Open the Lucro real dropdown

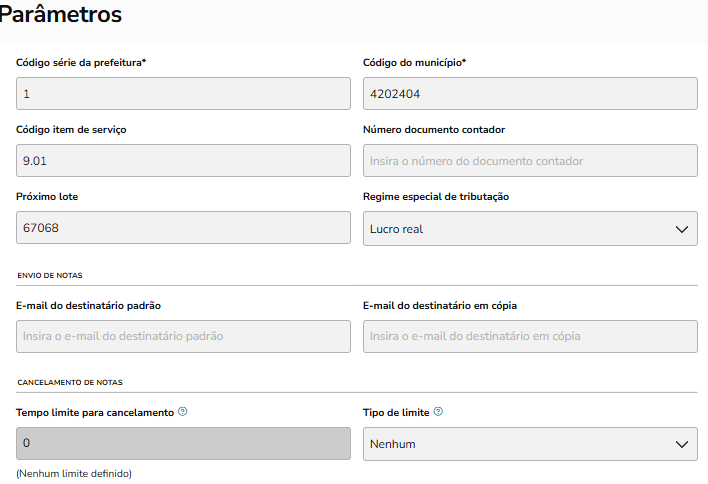click(x=529, y=229)
